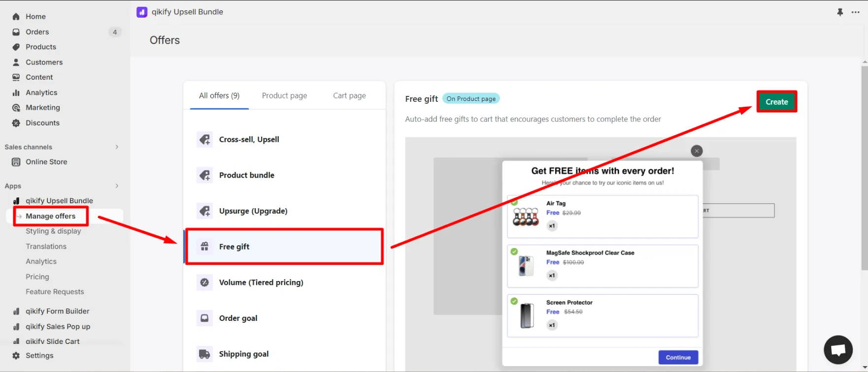Image resolution: width=868 pixels, height=372 pixels.
Task: Click the Settings gear icon
Action: tap(16, 355)
